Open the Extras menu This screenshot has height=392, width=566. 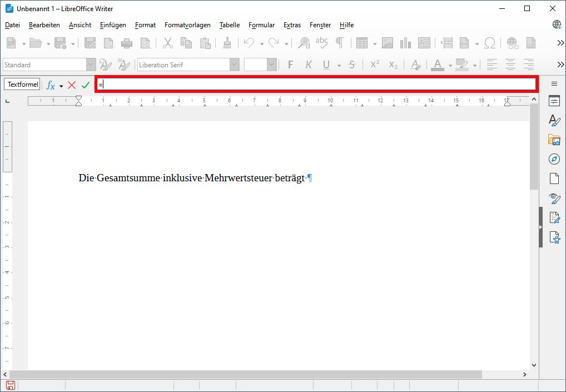pos(292,25)
